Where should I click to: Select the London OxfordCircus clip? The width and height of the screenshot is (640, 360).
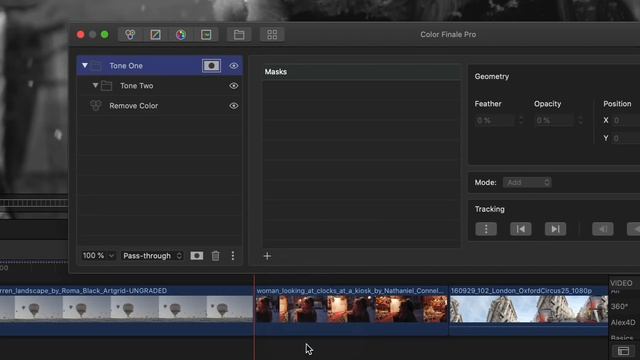pyautogui.click(x=529, y=311)
